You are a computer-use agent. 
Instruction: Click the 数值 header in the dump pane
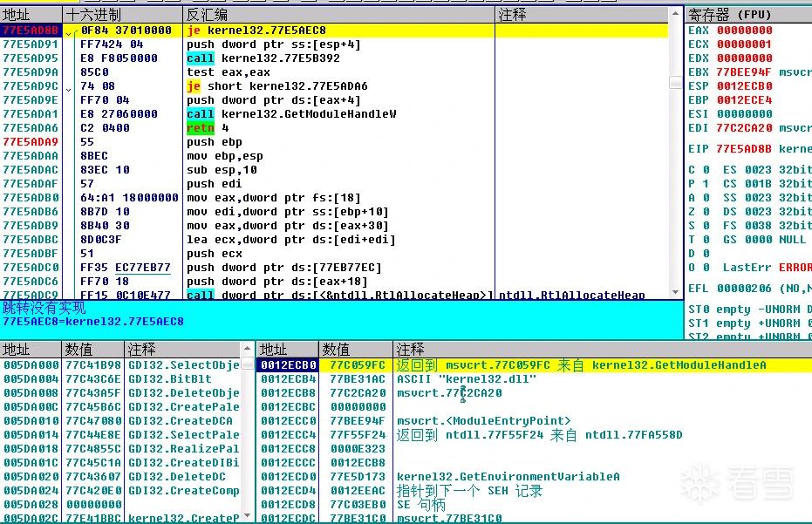pyautogui.click(x=93, y=349)
